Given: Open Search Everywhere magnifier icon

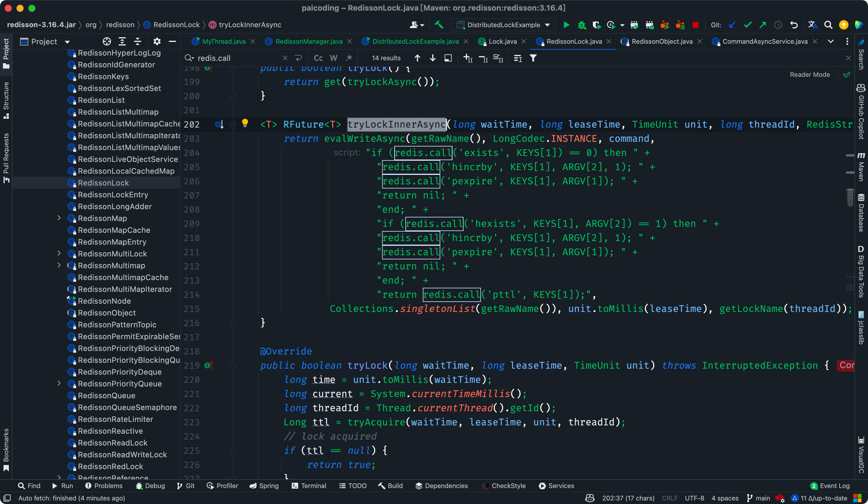Looking at the screenshot, I should pos(828,25).
